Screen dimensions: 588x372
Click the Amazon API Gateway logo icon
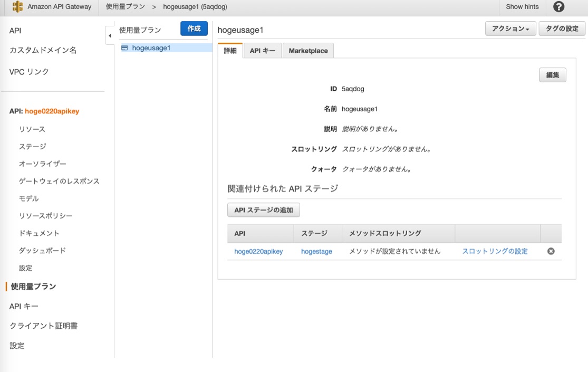(x=17, y=7)
